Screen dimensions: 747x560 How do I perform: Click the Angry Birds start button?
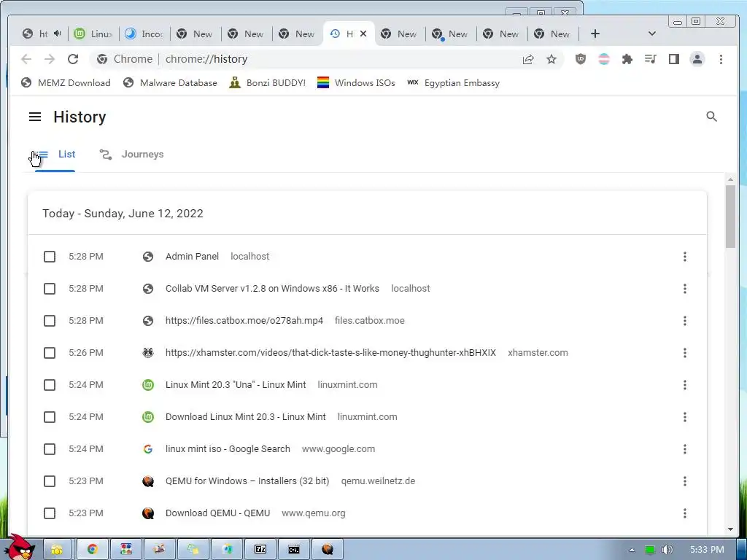click(20, 547)
